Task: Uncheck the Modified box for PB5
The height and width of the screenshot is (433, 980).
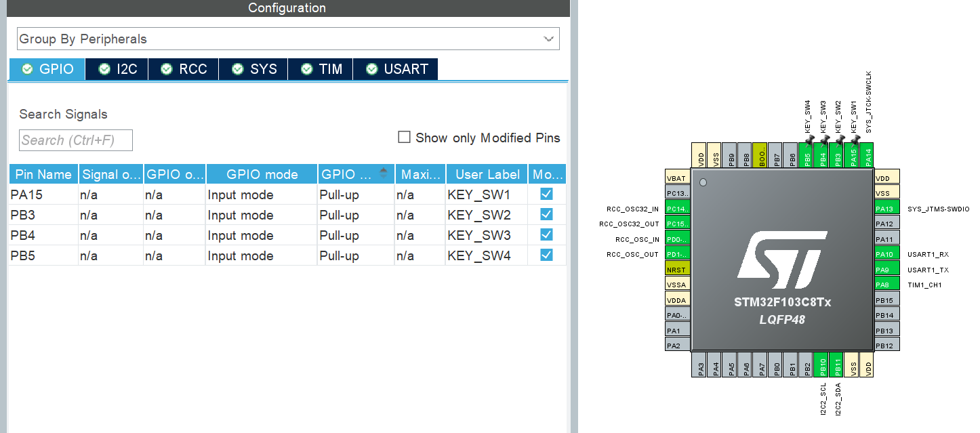Action: [546, 255]
